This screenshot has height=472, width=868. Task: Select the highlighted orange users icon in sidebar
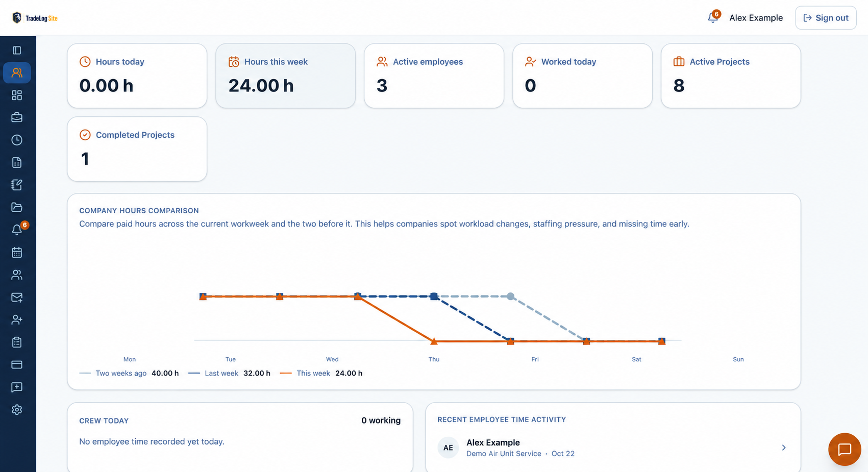tap(17, 72)
